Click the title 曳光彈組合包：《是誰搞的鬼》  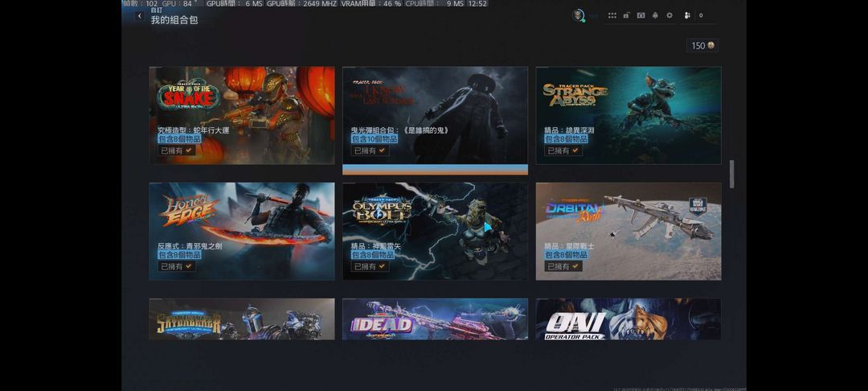(399, 130)
